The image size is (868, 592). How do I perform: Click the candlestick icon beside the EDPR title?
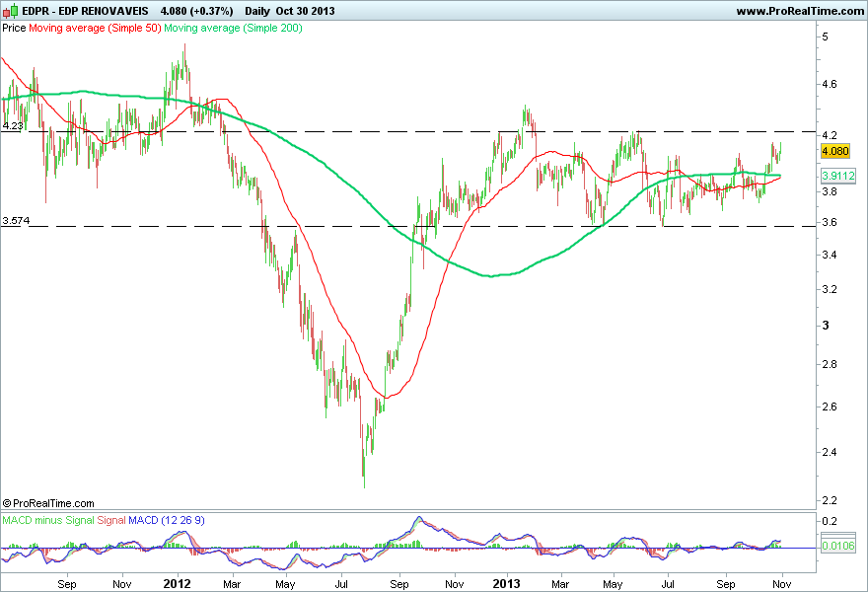(x=10, y=11)
